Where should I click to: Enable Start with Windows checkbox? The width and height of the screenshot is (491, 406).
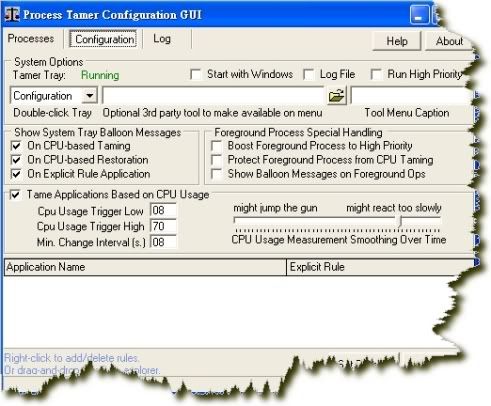click(196, 74)
